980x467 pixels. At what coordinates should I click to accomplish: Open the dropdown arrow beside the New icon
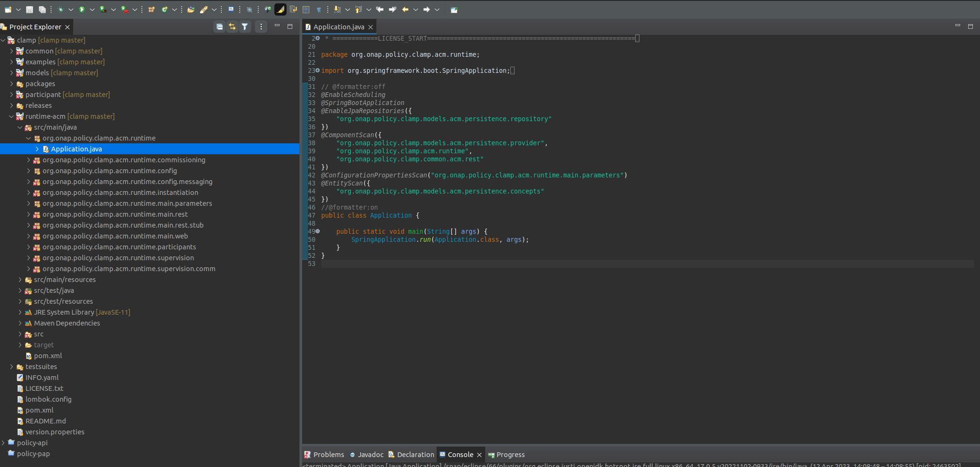click(x=18, y=9)
